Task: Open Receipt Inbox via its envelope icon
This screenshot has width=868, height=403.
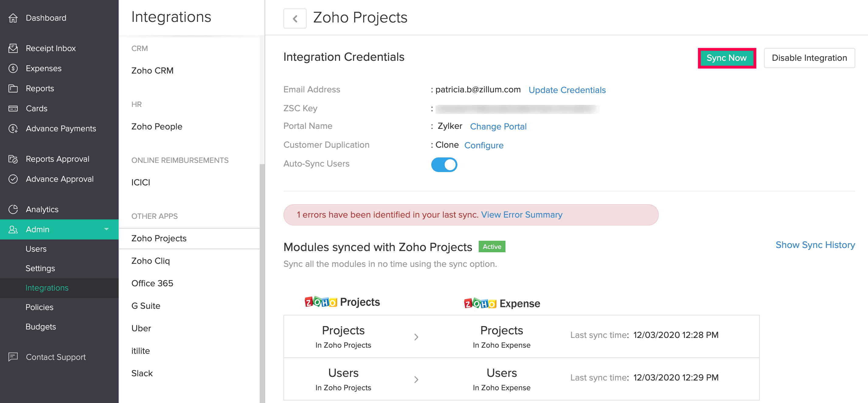Action: (13, 48)
